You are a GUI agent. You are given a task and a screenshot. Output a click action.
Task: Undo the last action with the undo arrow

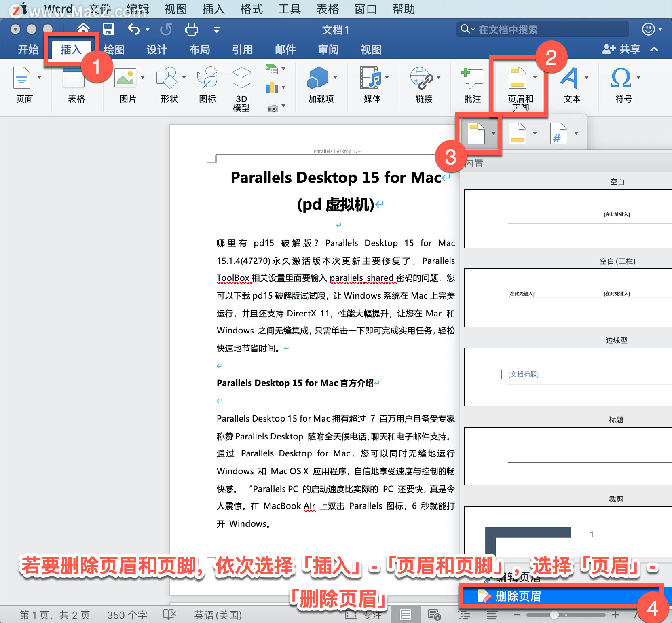(x=134, y=29)
